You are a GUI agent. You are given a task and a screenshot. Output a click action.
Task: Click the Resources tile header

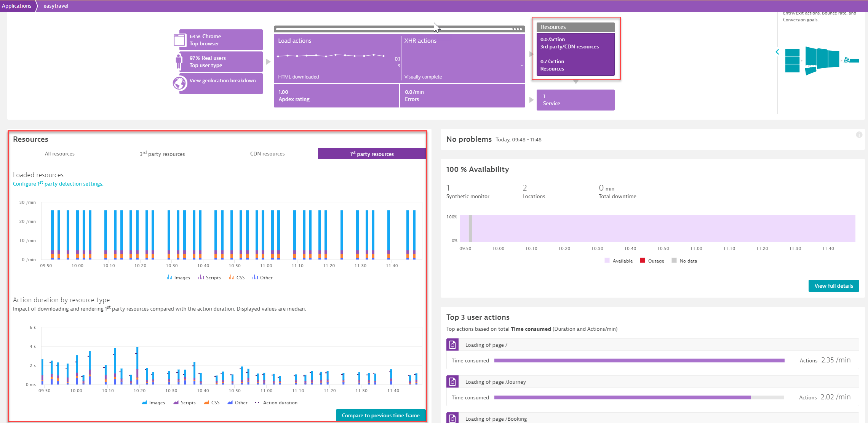pyautogui.click(x=575, y=27)
